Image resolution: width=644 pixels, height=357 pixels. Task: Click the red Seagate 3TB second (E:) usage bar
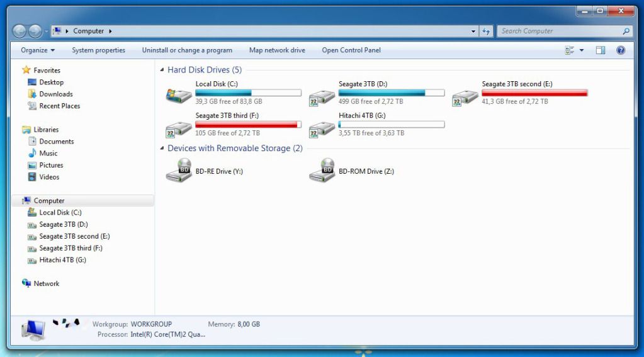point(534,93)
